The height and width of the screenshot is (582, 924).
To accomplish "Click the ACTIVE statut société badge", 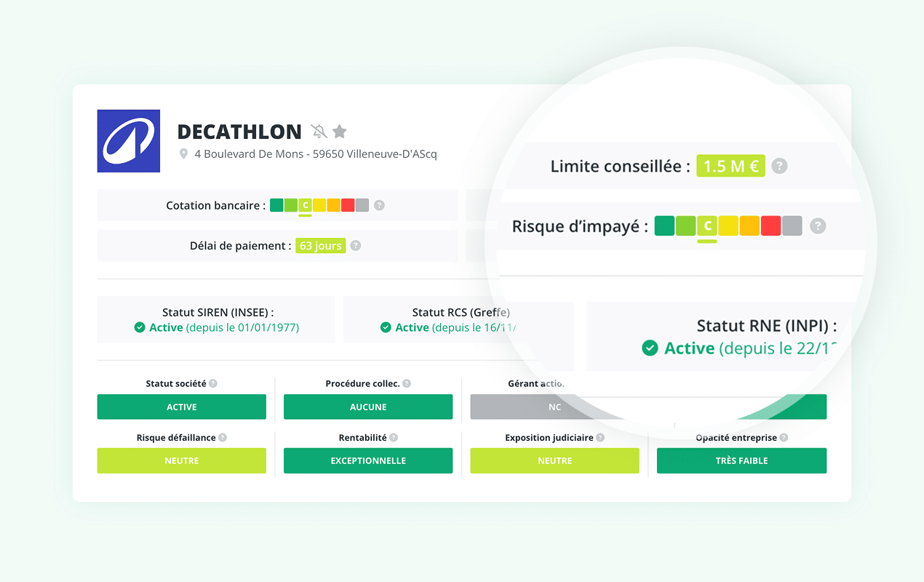I will pyautogui.click(x=181, y=407).
